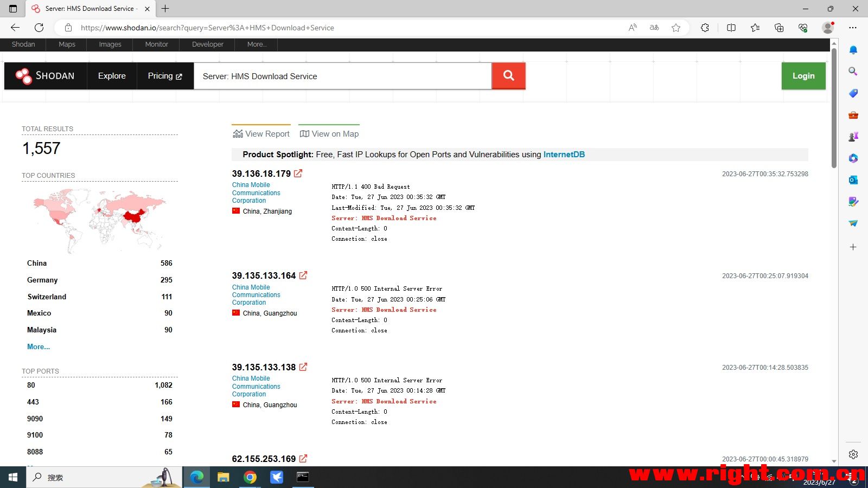
Task: Click IP address 62.155.253.169
Action: (264, 459)
